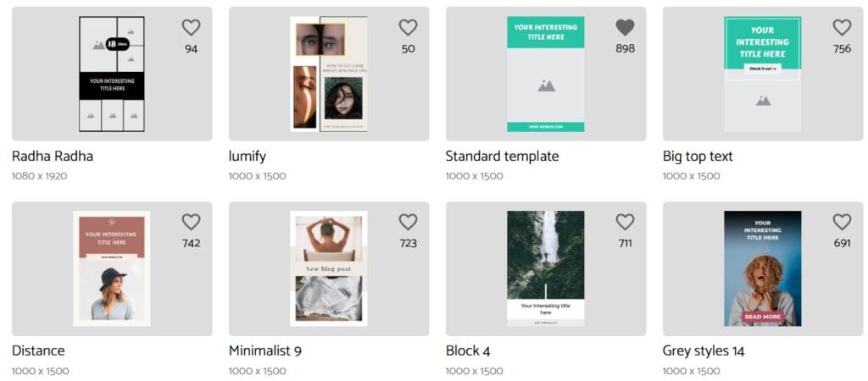Viewport: 868px width, 381px height.
Task: Click the Grey styles 14 title
Action: click(704, 351)
